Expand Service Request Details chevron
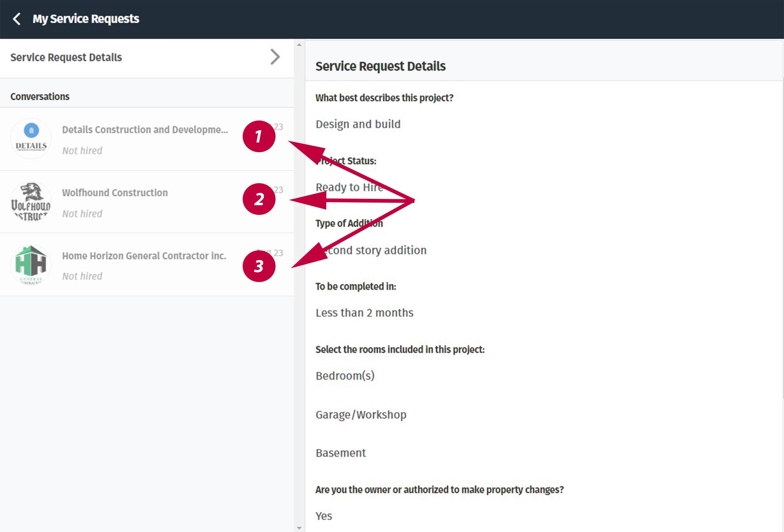The width and height of the screenshot is (784, 532). click(x=275, y=57)
